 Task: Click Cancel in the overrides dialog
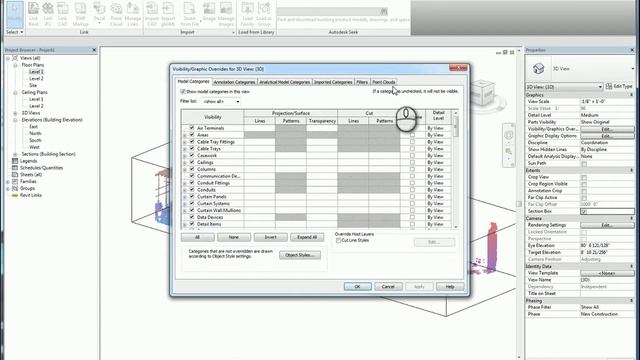[x=388, y=287]
